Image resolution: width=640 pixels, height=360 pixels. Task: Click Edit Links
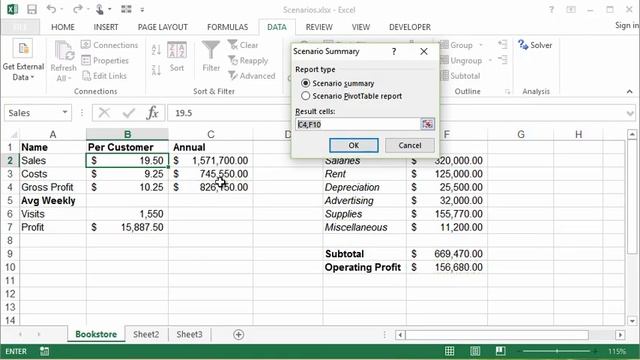click(104, 76)
